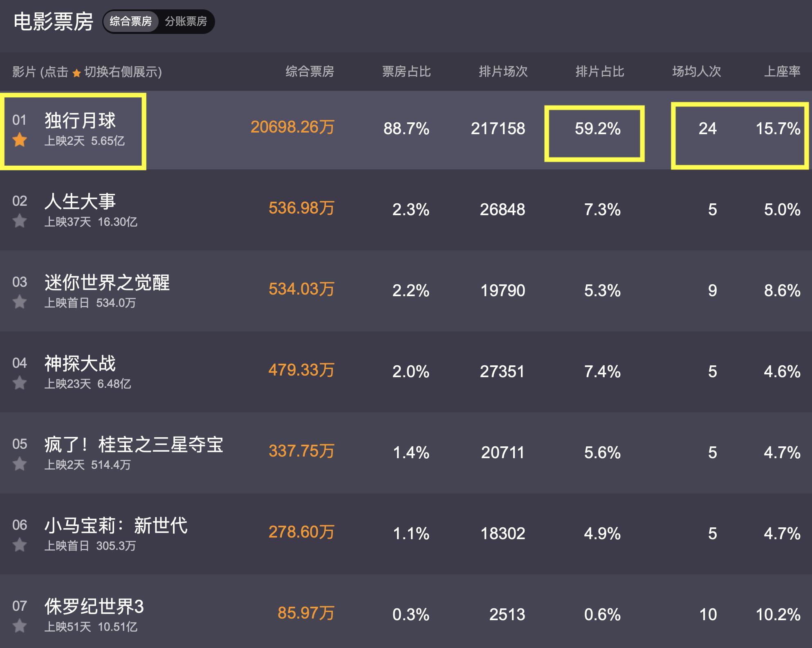Click the star beside 小马宝莉:新世代

point(20,545)
